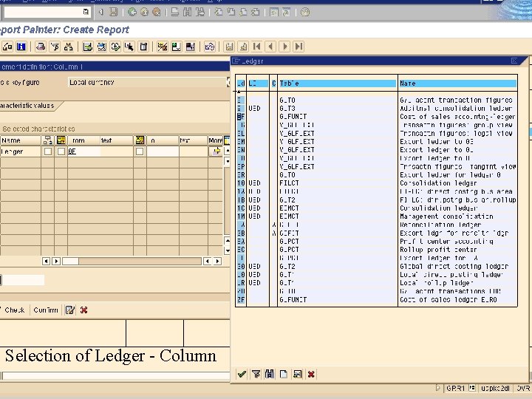The width and height of the screenshot is (532, 399).
Task: Click the Save icon in top toolbar
Action: 112,12
